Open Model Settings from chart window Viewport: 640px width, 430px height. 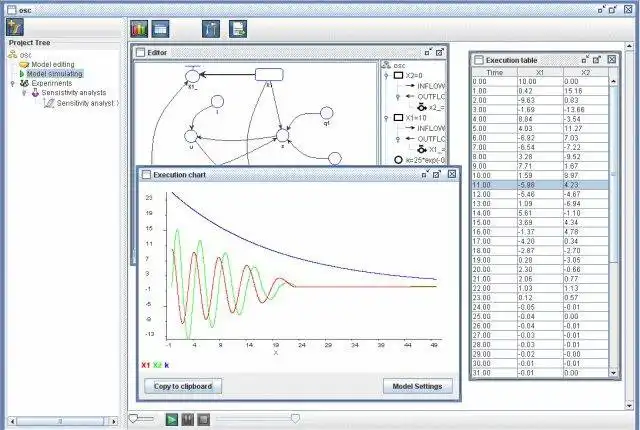click(x=418, y=386)
